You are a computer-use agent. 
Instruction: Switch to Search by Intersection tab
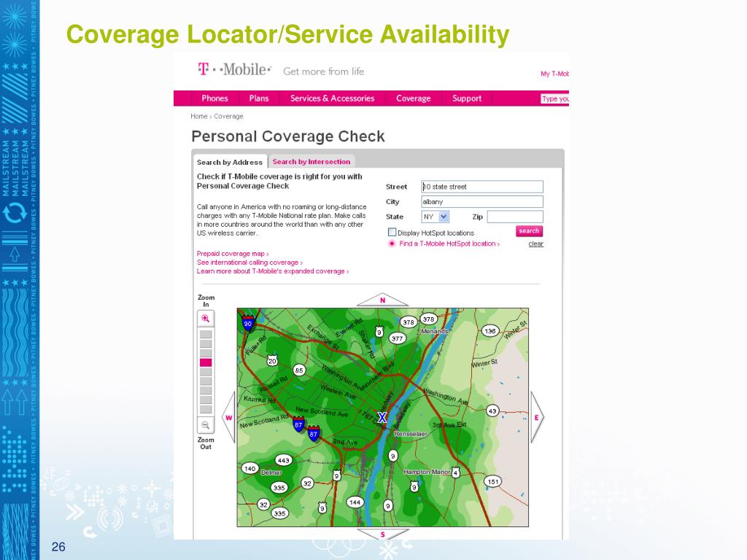[x=311, y=162]
